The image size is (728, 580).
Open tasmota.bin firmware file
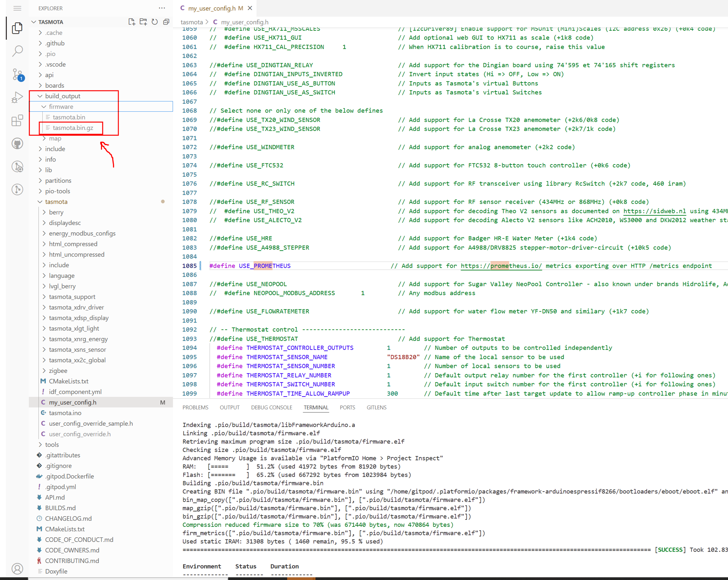click(x=69, y=117)
